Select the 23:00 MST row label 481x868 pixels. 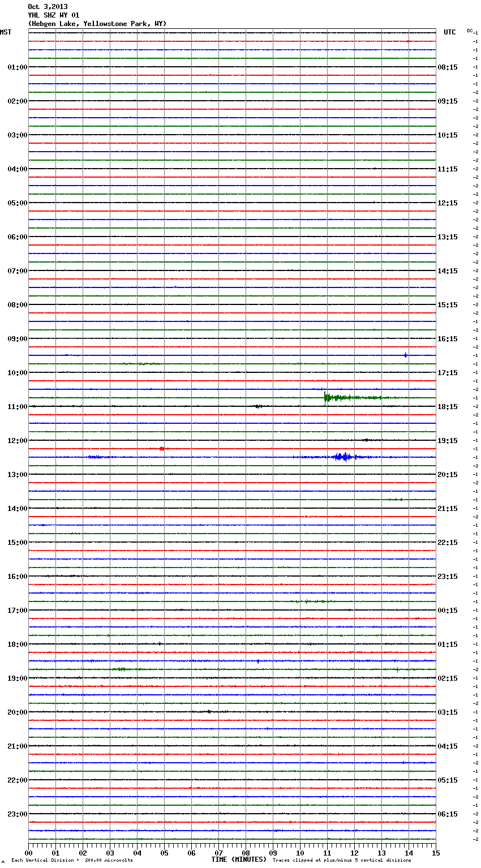tap(18, 814)
